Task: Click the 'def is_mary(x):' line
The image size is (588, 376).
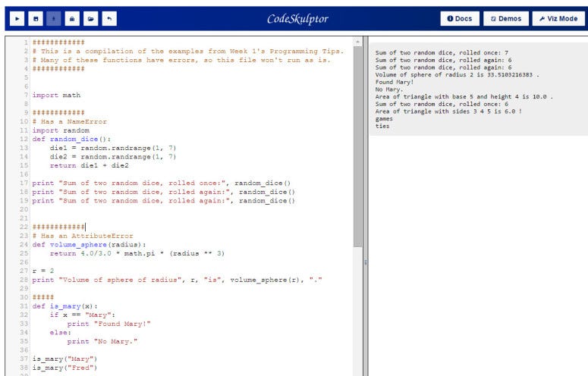Action: click(x=65, y=306)
